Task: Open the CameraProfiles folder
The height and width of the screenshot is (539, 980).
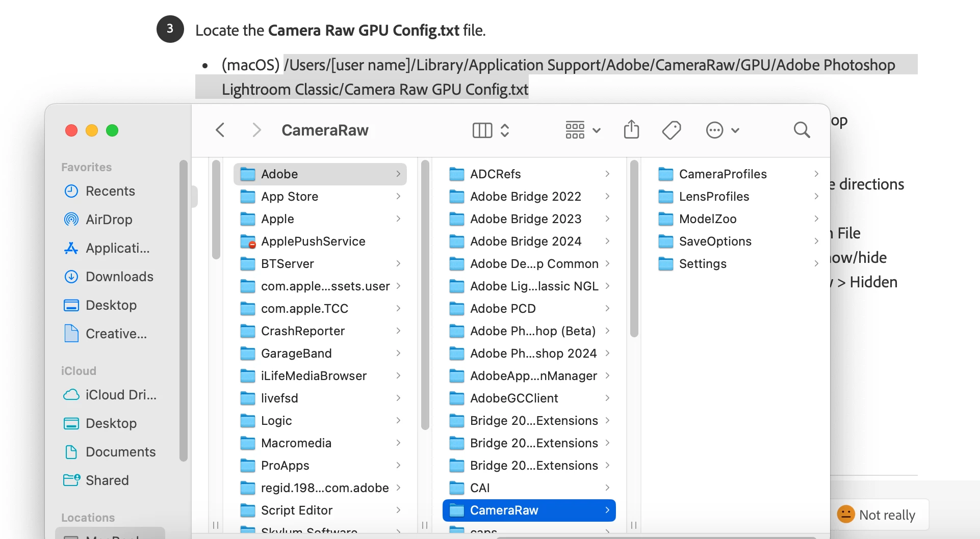Action: click(x=738, y=174)
